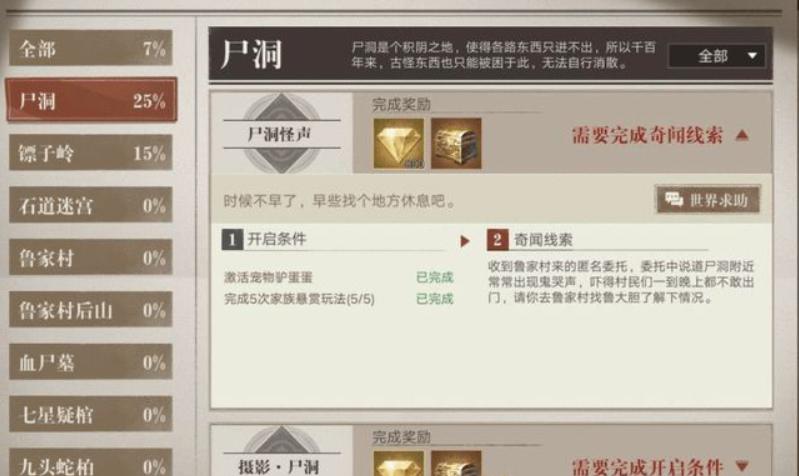Click the gold diamond reward icon
The image size is (799, 476).
coord(398,144)
